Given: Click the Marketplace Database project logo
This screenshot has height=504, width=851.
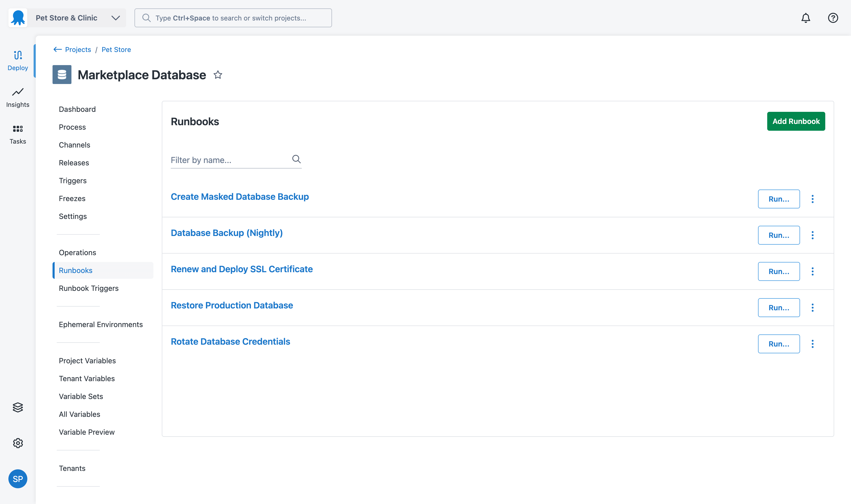Looking at the screenshot, I should pyautogui.click(x=62, y=75).
